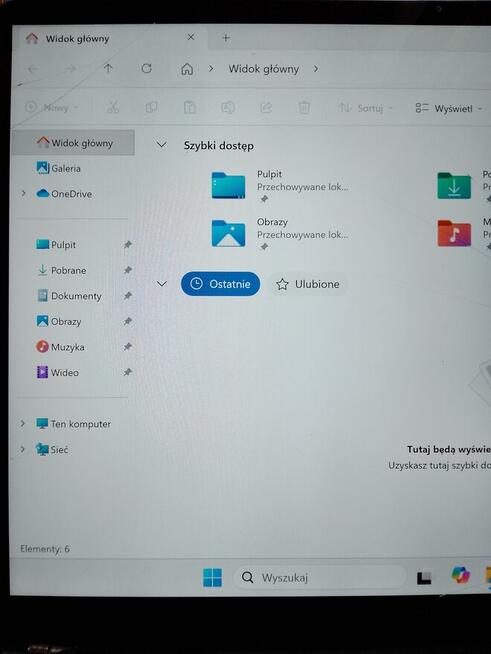Open Copilot from the taskbar
Viewport: 491px width, 654px height.
[461, 575]
